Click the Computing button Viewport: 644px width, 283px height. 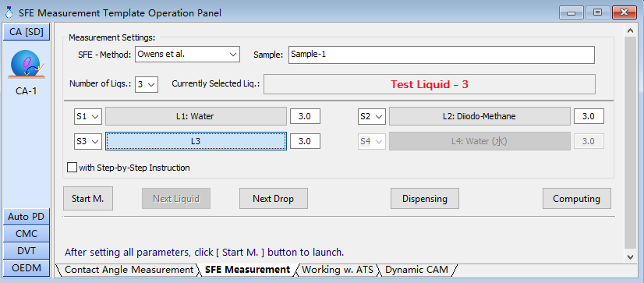pos(577,199)
